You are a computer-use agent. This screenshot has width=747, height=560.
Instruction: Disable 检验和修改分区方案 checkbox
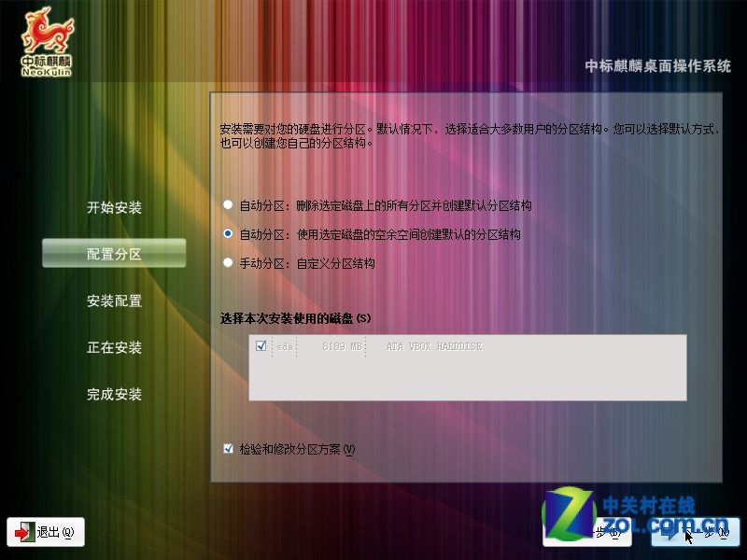click(x=226, y=449)
